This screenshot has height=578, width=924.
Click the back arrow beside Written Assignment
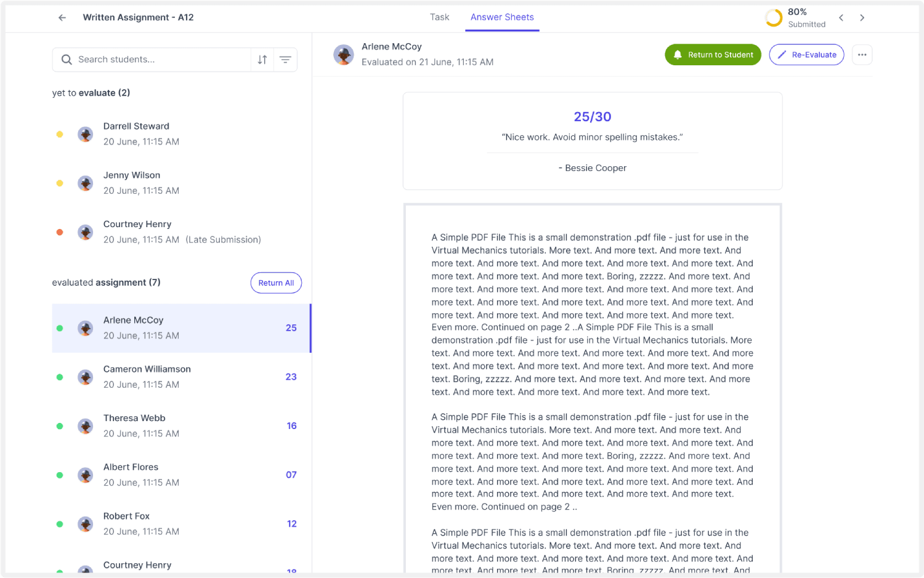point(62,18)
